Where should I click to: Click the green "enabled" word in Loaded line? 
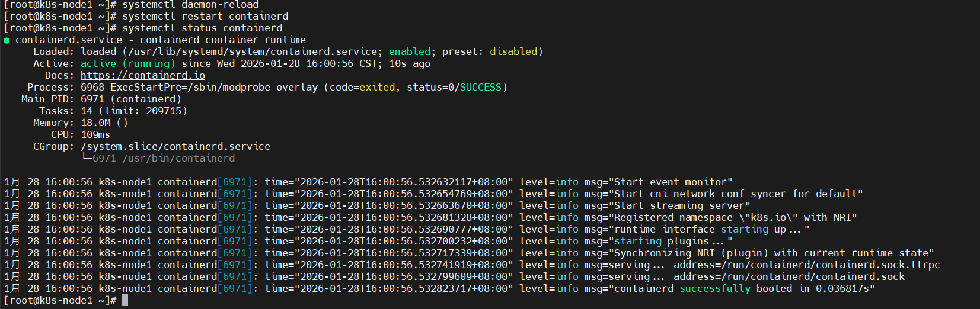click(x=410, y=51)
